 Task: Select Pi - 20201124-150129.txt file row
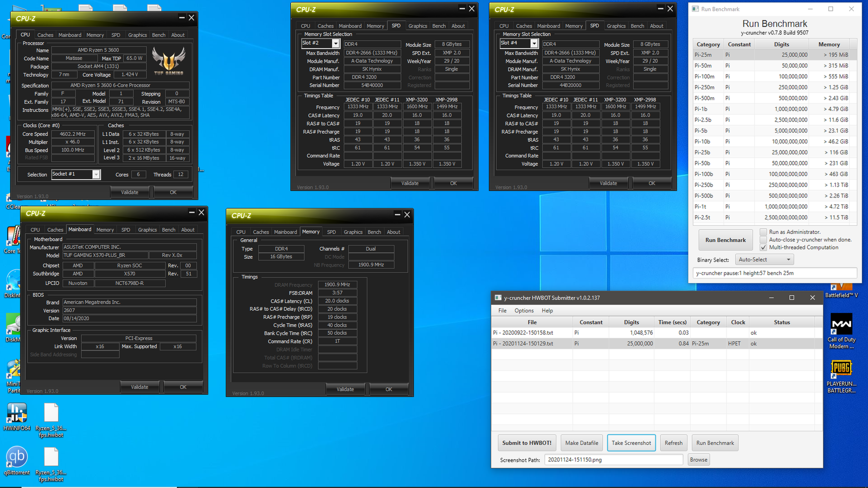[657, 343]
